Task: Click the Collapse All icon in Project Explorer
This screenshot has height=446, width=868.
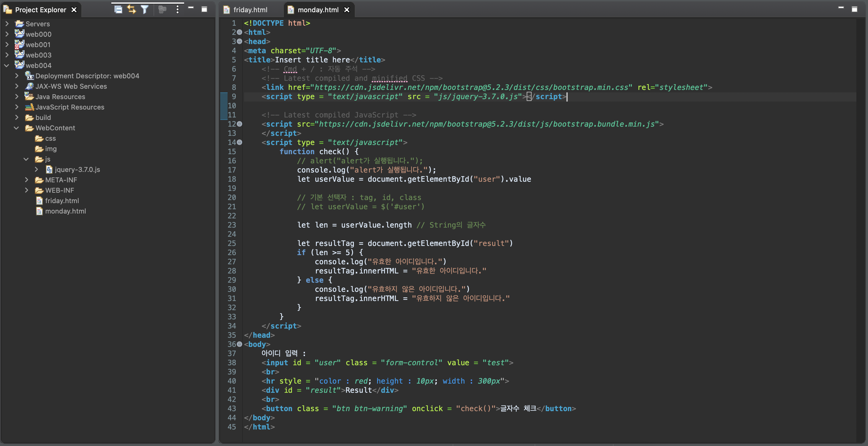Action: coord(118,9)
